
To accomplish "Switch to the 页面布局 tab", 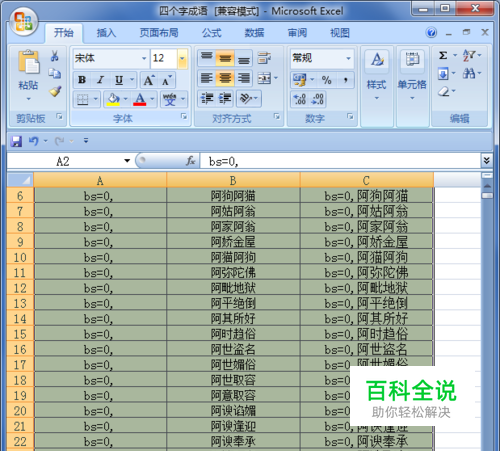I will click(159, 33).
